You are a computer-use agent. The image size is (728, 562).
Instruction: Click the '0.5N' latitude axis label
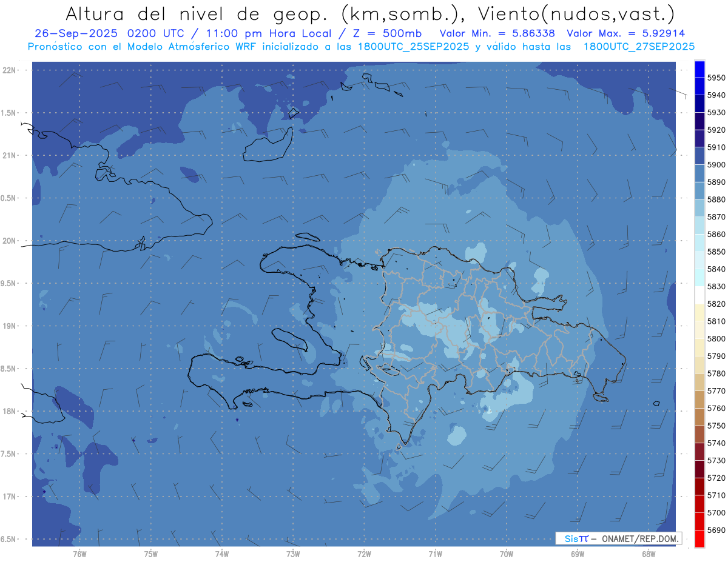[x=9, y=198]
